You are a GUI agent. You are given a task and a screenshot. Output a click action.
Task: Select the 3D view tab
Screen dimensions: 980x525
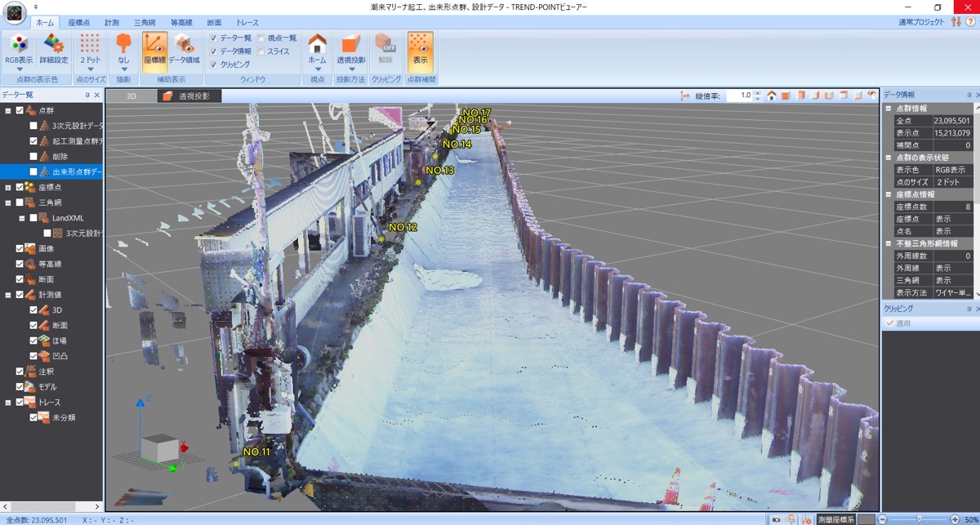click(x=131, y=96)
